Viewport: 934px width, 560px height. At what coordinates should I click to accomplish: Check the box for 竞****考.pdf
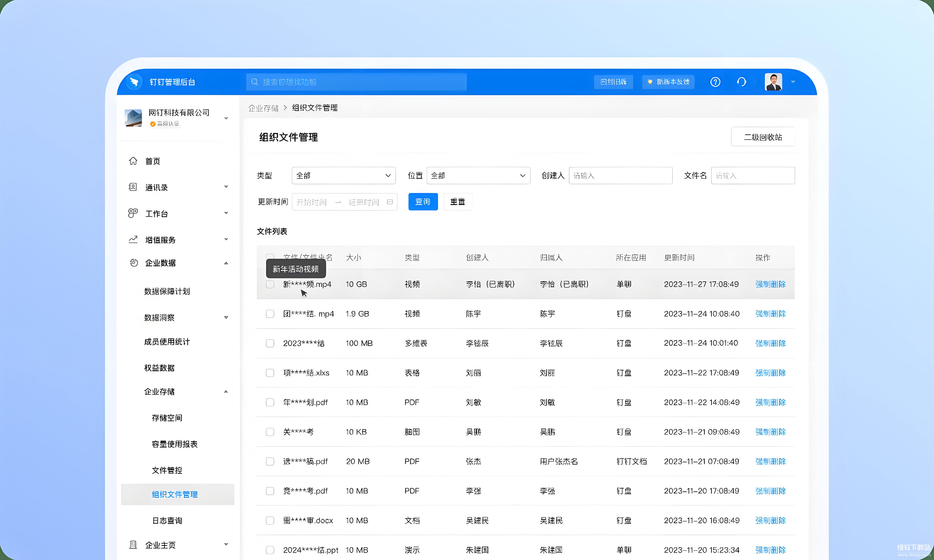coord(270,491)
